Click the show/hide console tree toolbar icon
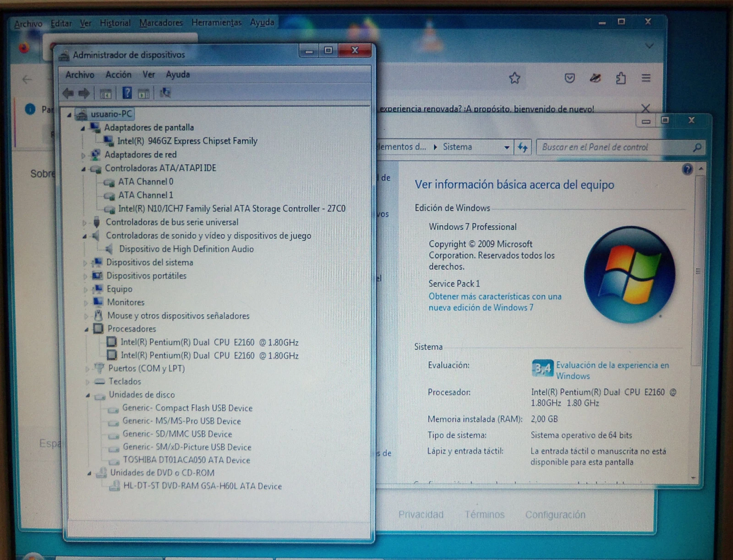Image resolution: width=733 pixels, height=560 pixels. tap(106, 94)
